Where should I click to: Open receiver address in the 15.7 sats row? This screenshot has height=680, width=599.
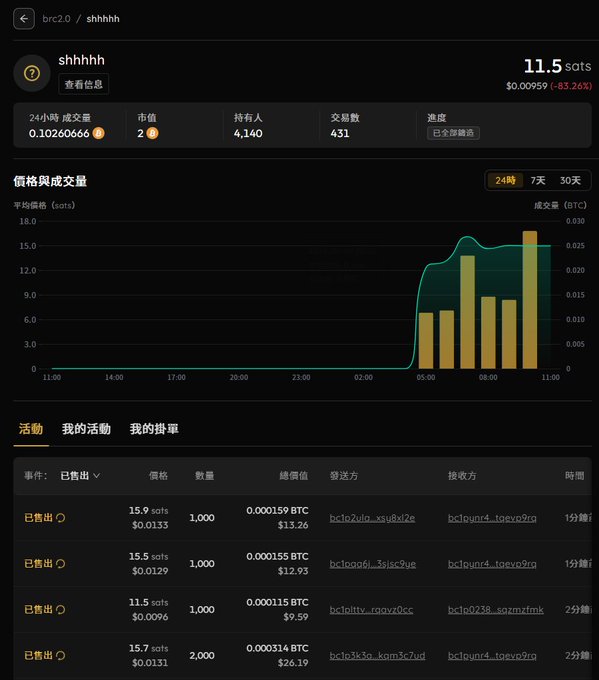[x=492, y=656]
